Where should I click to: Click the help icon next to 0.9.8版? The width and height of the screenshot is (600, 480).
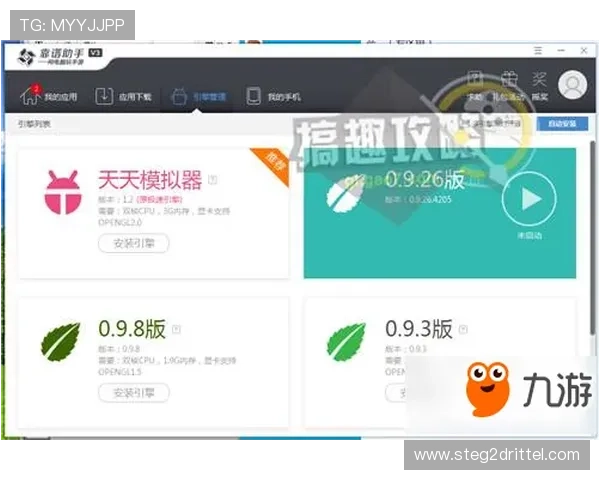pyautogui.click(x=176, y=329)
